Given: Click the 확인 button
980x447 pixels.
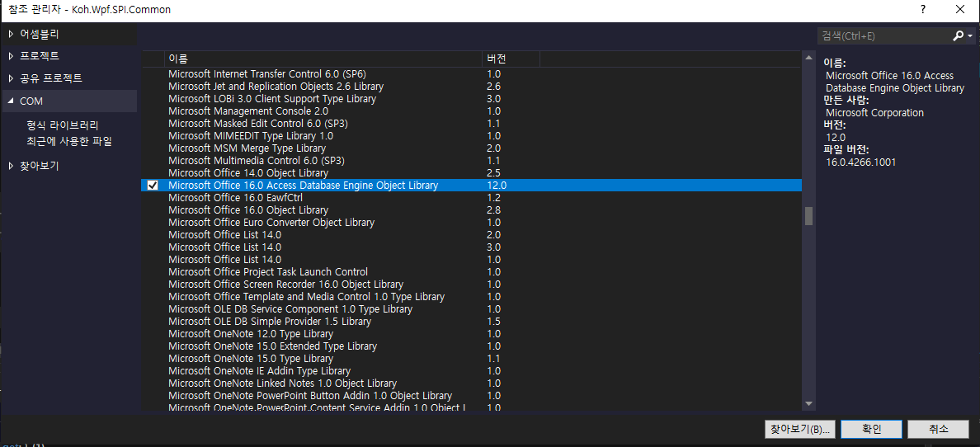Looking at the screenshot, I should (x=871, y=429).
